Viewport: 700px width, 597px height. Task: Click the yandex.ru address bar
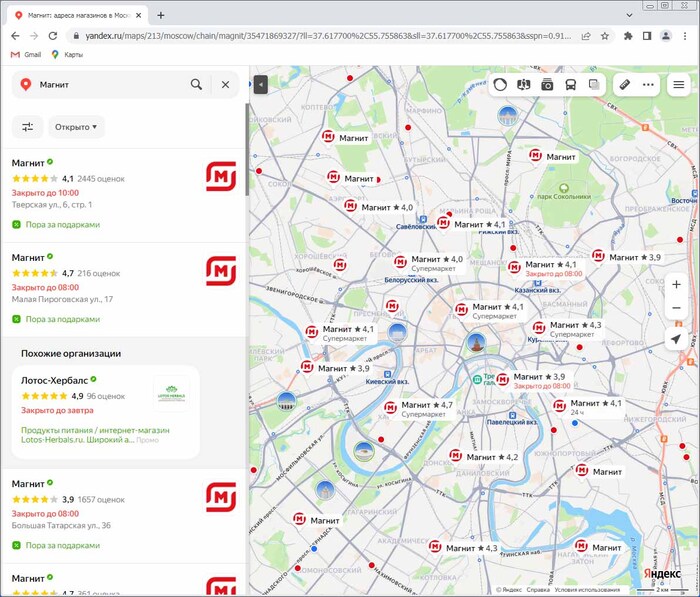coord(327,36)
